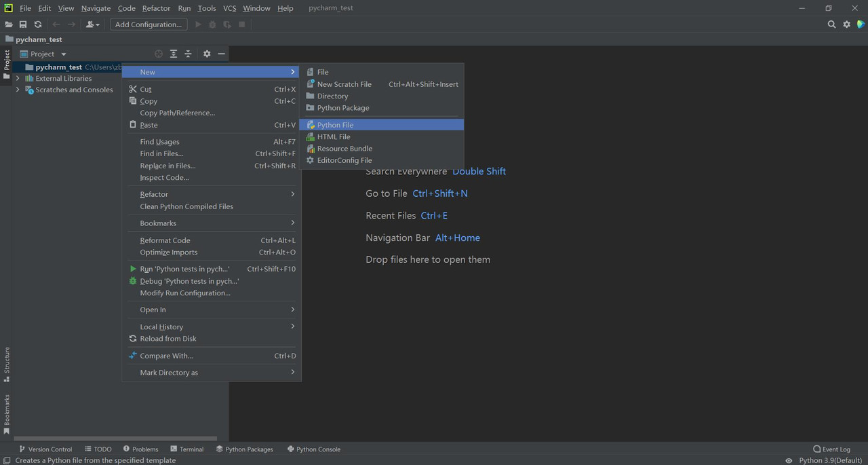Click the Open folder toolbar icon
Viewport: 868px width, 465px height.
click(9, 24)
